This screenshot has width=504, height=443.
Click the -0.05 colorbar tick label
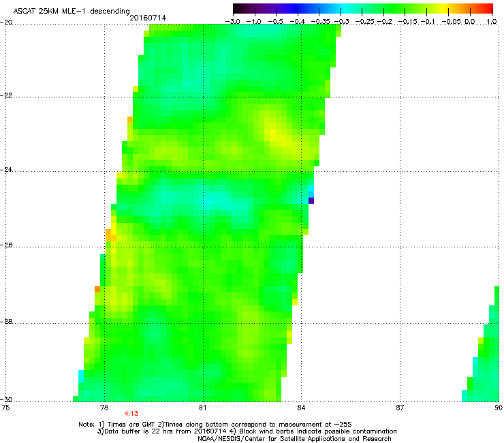coord(451,22)
